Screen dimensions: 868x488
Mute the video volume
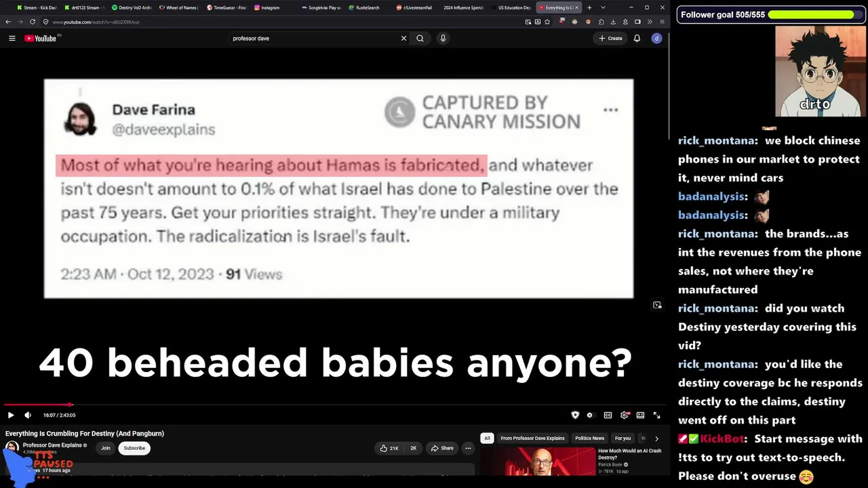point(28,415)
